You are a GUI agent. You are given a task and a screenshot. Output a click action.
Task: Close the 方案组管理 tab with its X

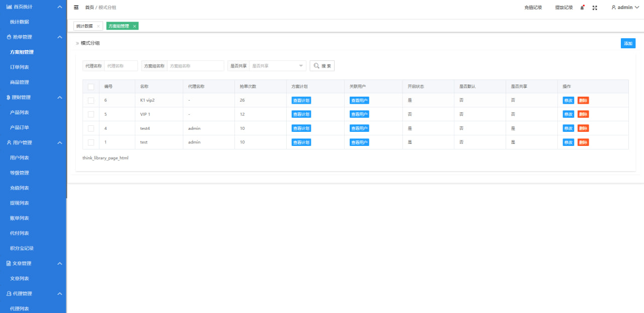pos(134,26)
